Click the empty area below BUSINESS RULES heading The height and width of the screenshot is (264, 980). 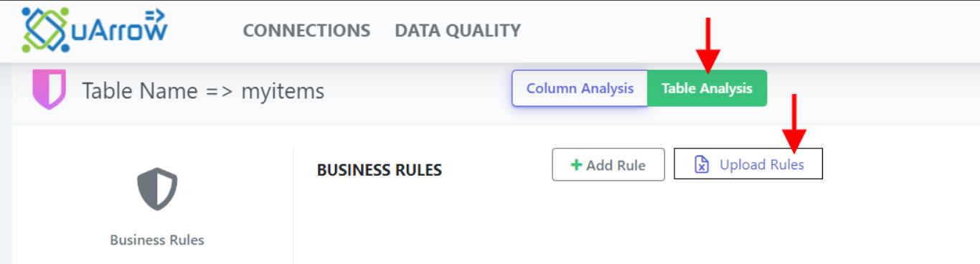click(631, 222)
